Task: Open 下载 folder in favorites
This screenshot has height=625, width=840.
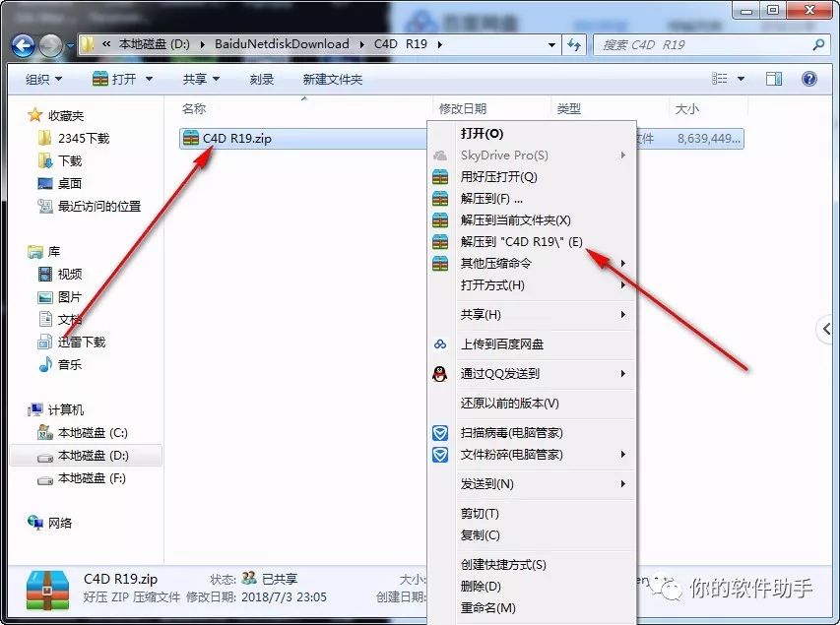Action: pos(60,160)
